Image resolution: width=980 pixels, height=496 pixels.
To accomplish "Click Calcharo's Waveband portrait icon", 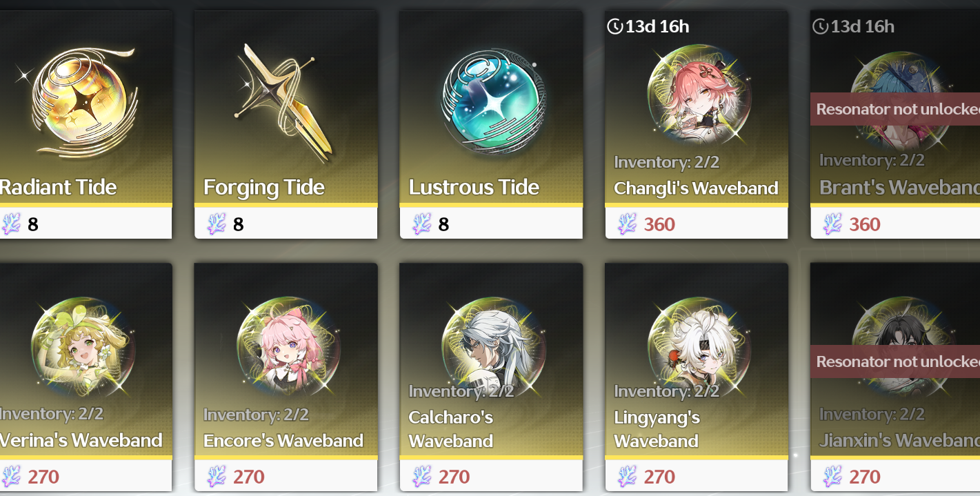I will point(492,348).
